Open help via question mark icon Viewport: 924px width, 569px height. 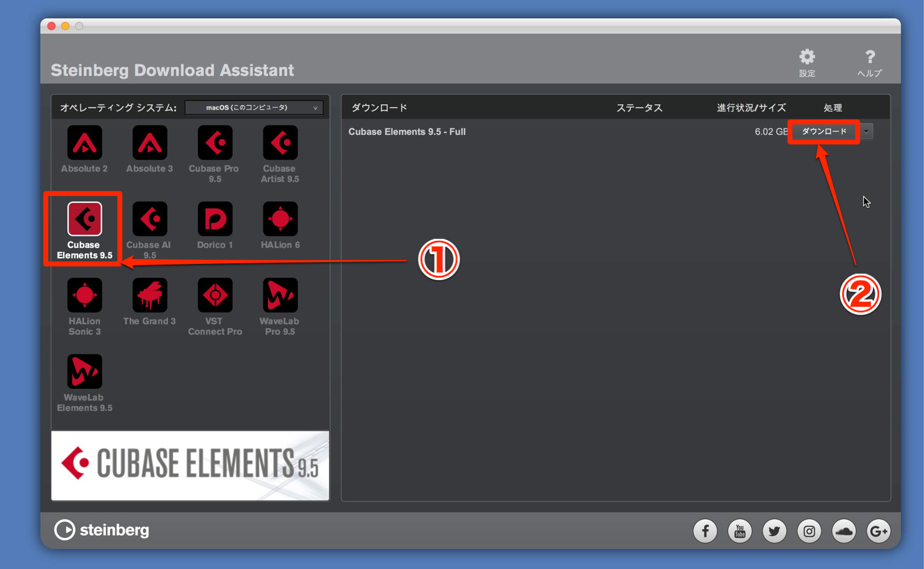coord(870,57)
